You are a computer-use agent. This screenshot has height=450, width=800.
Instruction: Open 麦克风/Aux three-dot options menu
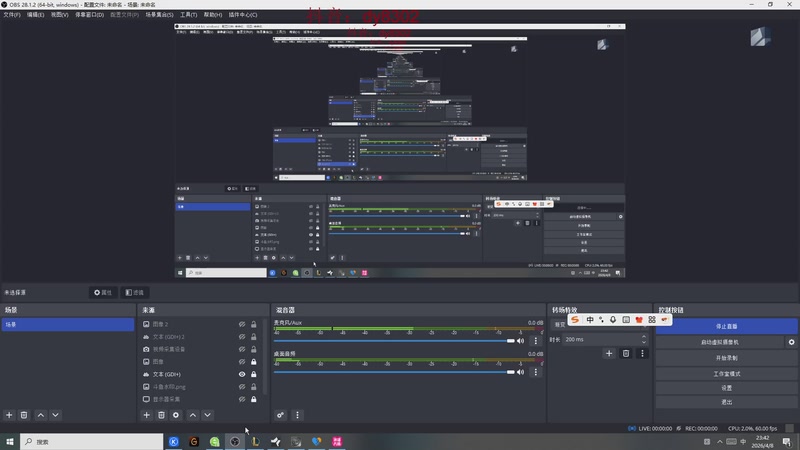536,341
